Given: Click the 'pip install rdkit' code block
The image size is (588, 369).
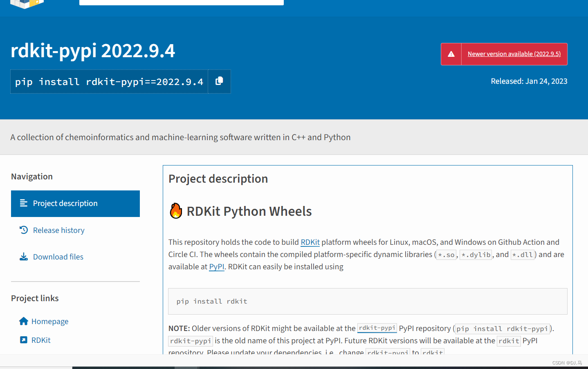Looking at the screenshot, I should tap(368, 302).
